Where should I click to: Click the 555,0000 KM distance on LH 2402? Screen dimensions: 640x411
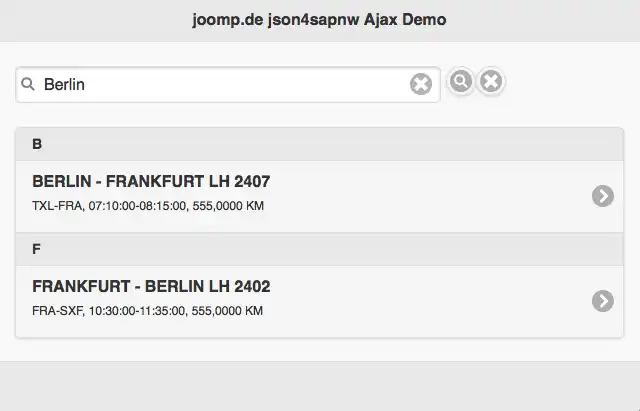[x=229, y=311]
